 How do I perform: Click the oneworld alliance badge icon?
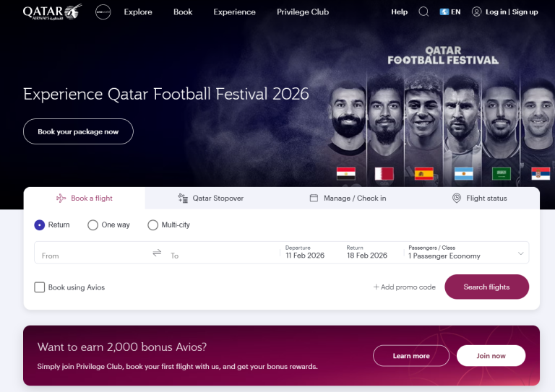103,12
